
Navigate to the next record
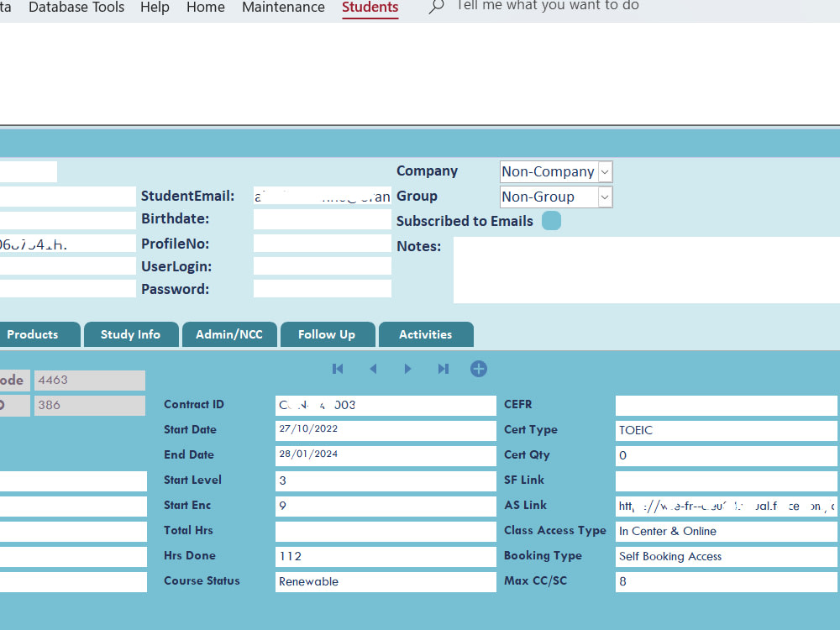[x=407, y=368]
